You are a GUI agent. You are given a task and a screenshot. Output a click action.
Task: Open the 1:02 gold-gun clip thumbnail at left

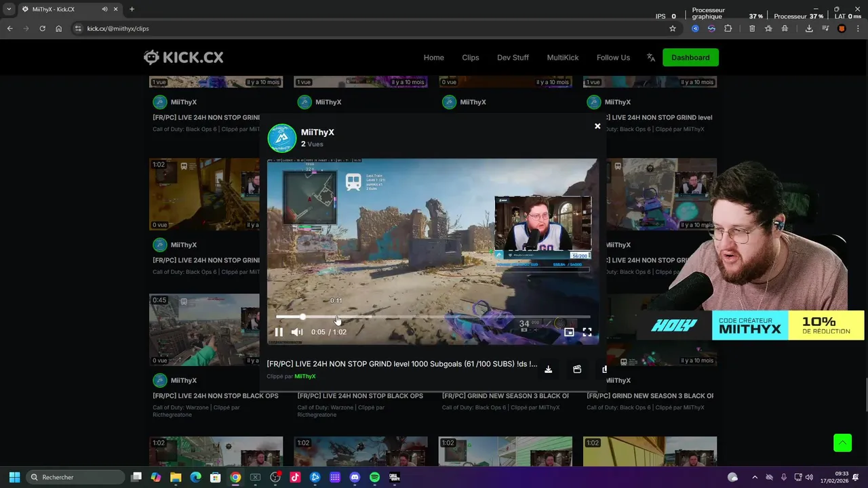[x=204, y=195]
